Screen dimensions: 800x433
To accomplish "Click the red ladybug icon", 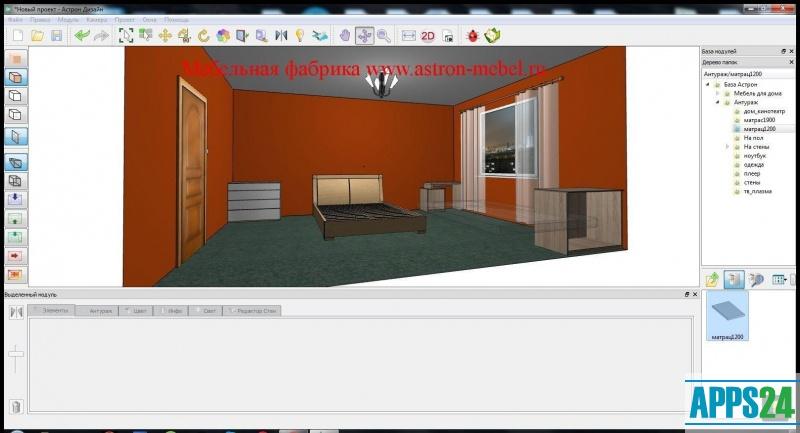I will (471, 36).
